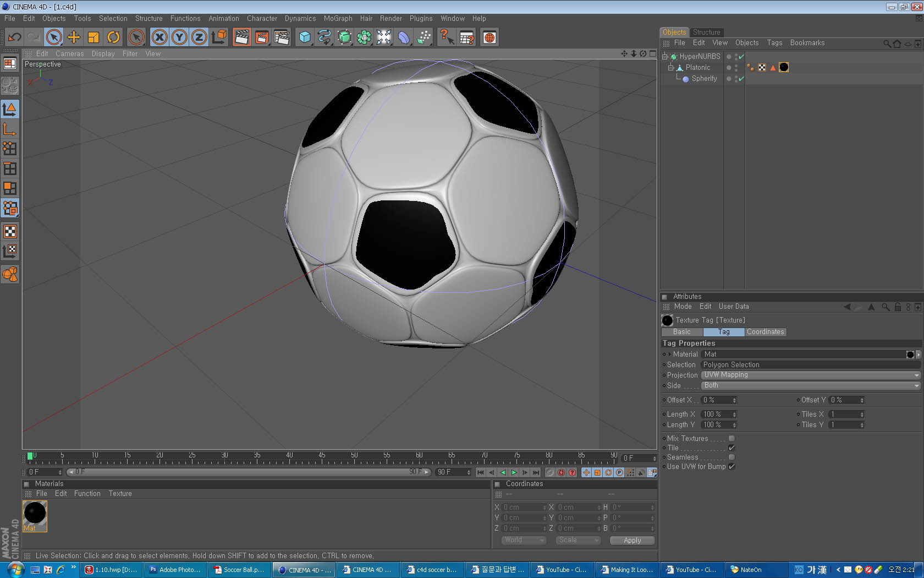Add a Cube primitive object
The width and height of the screenshot is (924, 578).
(x=305, y=37)
